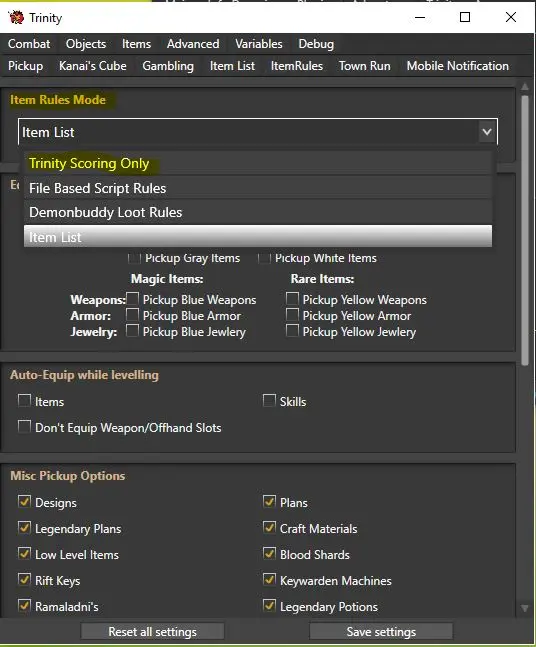536x647 pixels.
Task: Switch to the Item List sub-tab
Action: 232,66
